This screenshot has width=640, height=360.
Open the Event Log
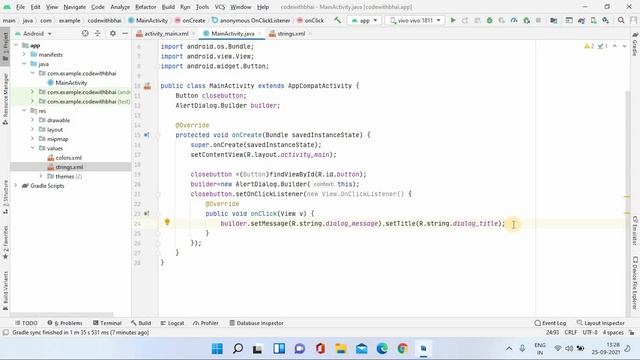pos(550,323)
